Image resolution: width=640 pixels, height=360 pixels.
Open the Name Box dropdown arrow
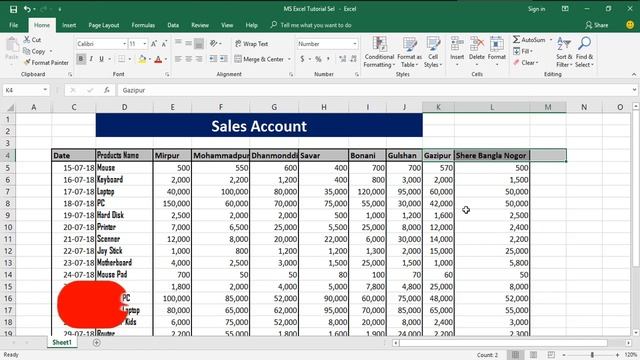45,90
